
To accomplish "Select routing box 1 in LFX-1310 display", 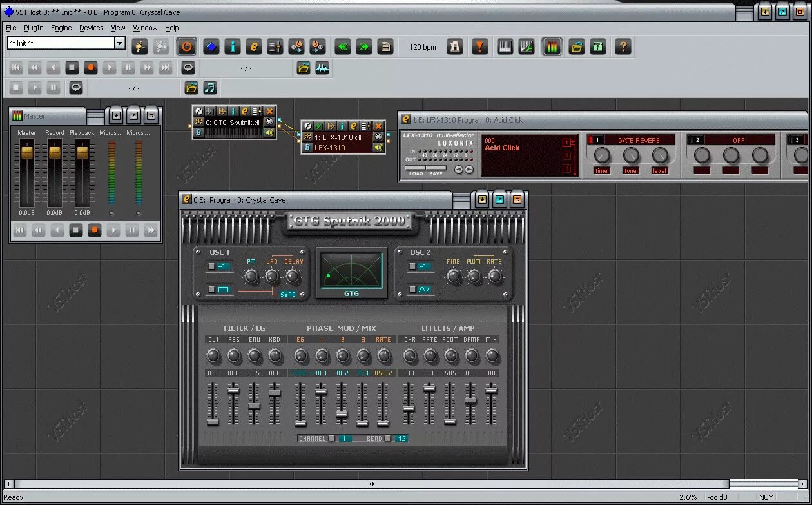I will pyautogui.click(x=566, y=143).
